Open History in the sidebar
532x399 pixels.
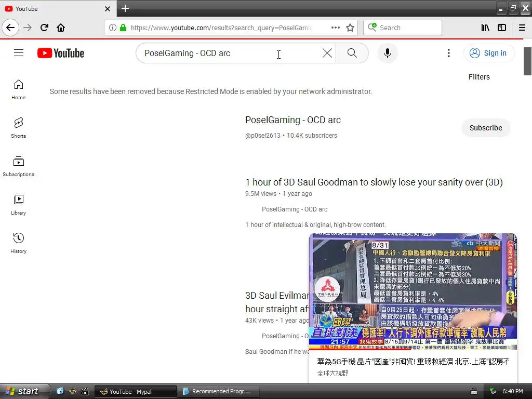tap(18, 243)
